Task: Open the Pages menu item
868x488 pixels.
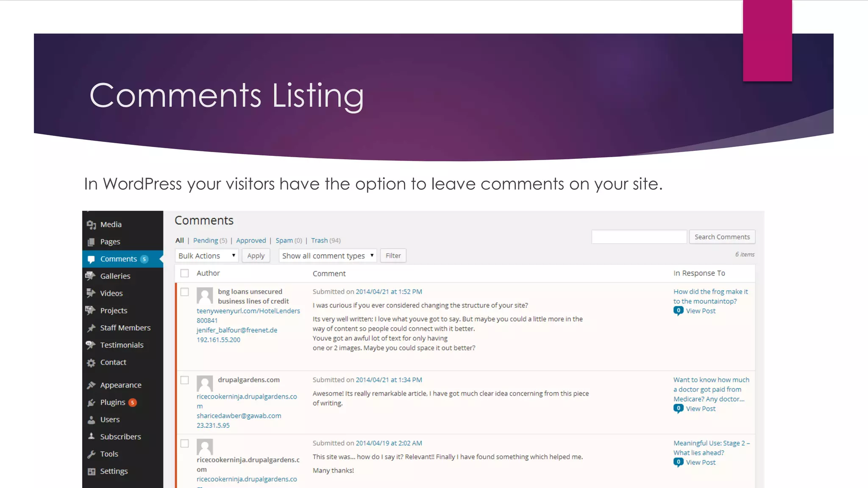Action: 110,242
